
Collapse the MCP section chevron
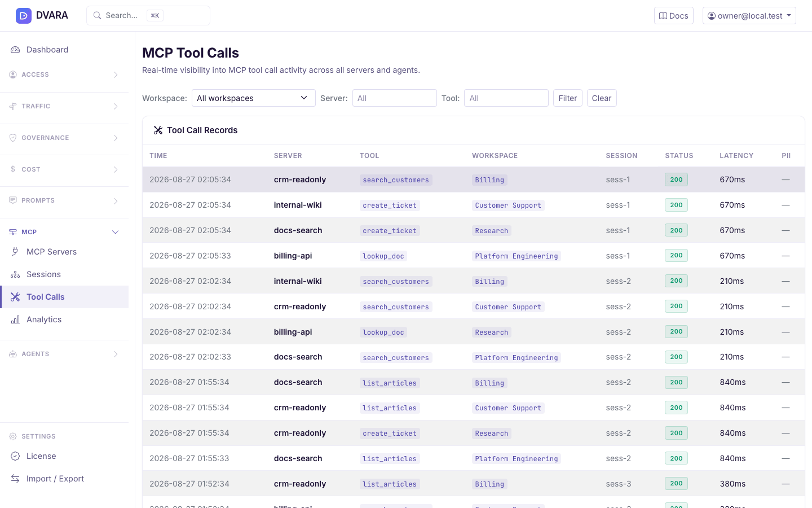pyautogui.click(x=116, y=232)
